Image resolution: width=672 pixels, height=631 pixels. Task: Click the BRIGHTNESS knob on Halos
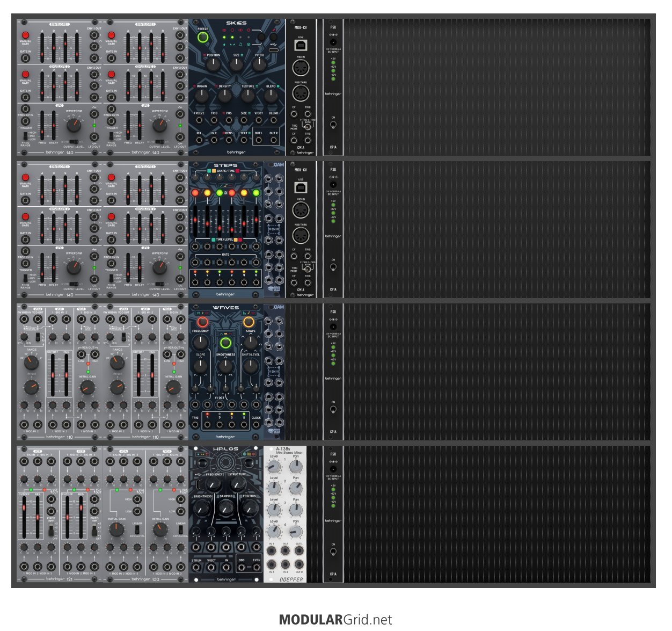tap(202, 507)
